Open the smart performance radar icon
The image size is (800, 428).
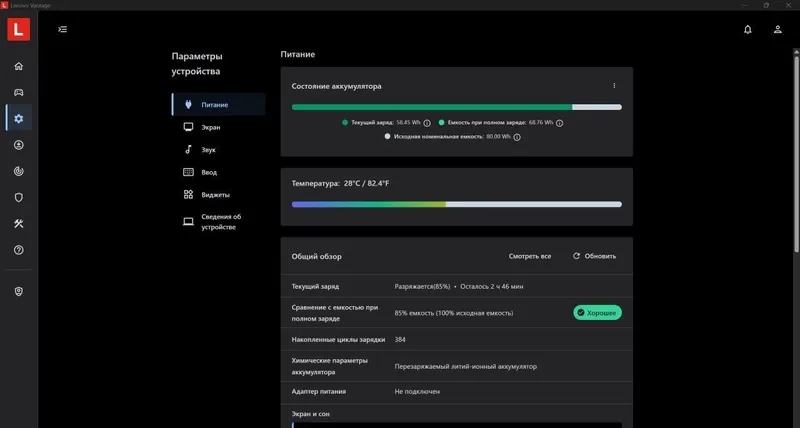click(x=19, y=171)
